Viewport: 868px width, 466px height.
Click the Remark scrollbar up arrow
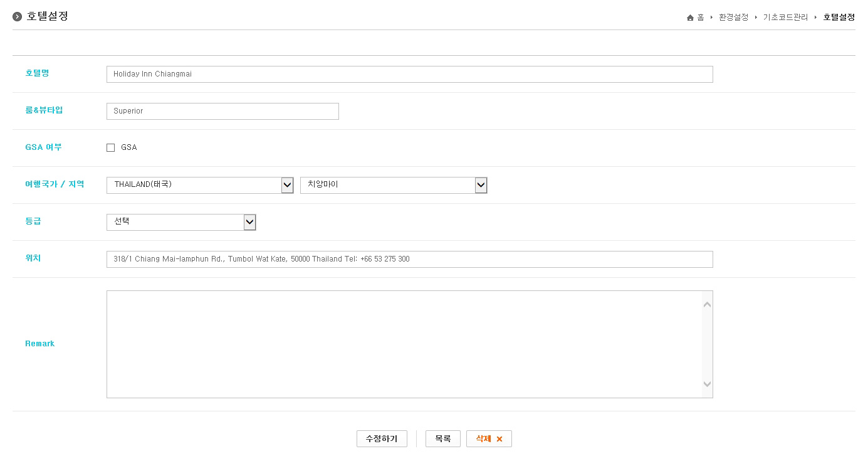pyautogui.click(x=707, y=305)
